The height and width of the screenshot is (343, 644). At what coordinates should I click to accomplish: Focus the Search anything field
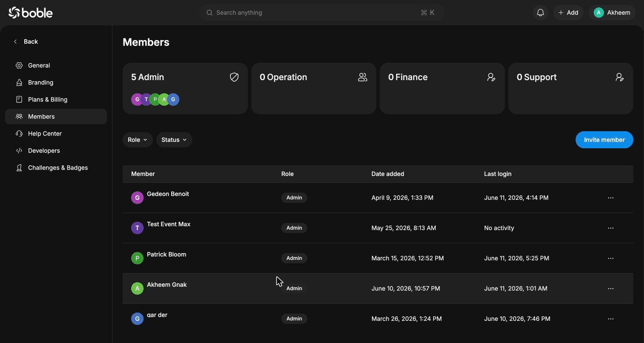tap(322, 13)
